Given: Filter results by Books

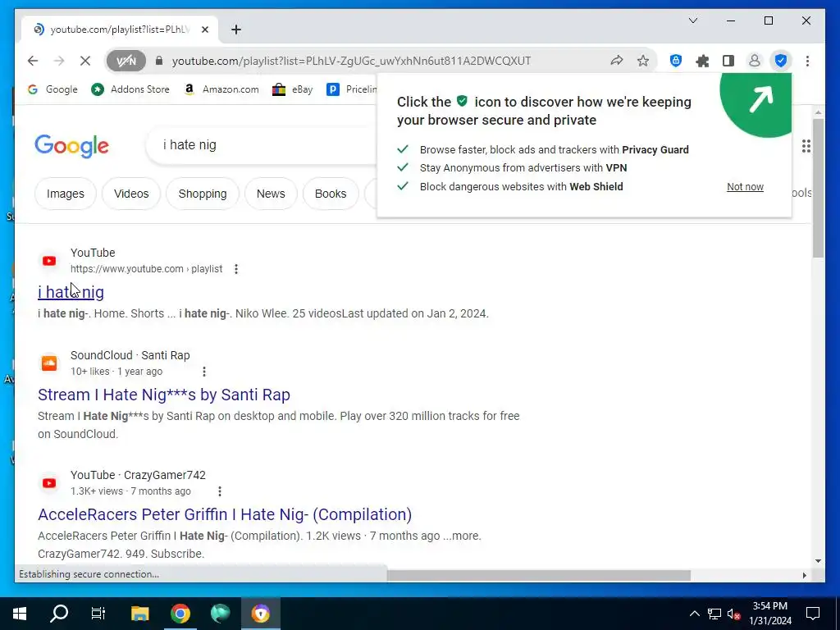Looking at the screenshot, I should click(331, 194).
